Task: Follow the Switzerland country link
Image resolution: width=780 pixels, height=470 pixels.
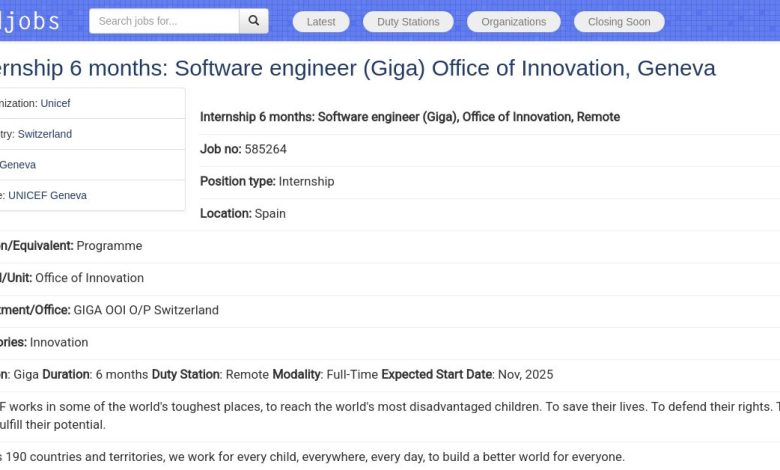Action: pos(45,134)
